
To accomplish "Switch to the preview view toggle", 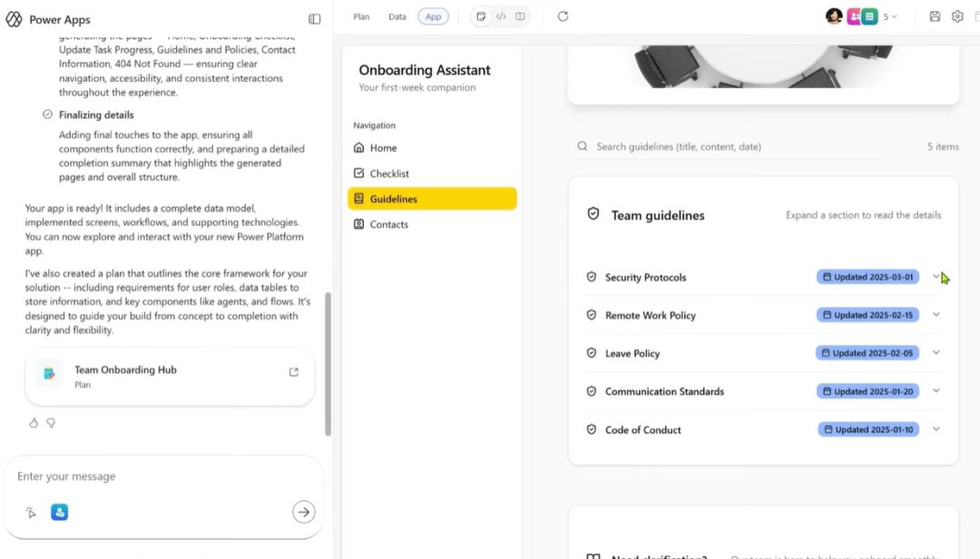I will tap(481, 16).
